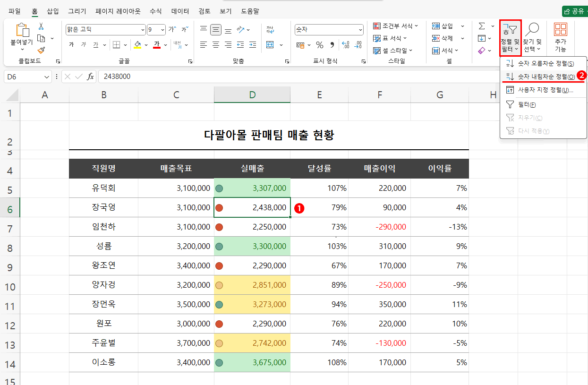Expand the 찾기 및 선택 menu
Screen dimensions: 588x385
(532, 37)
